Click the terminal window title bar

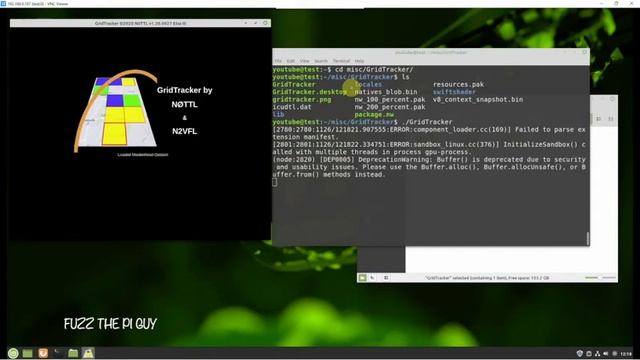pos(431,52)
